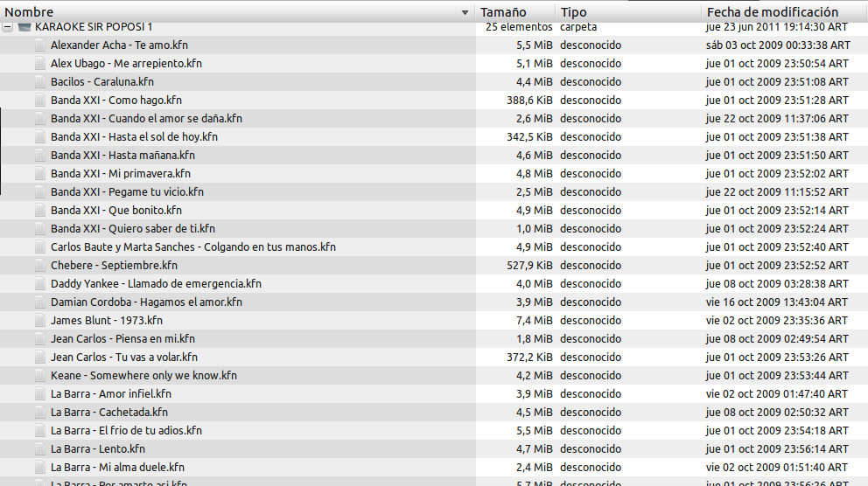This screenshot has height=486, width=868.
Task: Select icon of La Barra - Amor infiel.kfn
Action: [x=40, y=393]
